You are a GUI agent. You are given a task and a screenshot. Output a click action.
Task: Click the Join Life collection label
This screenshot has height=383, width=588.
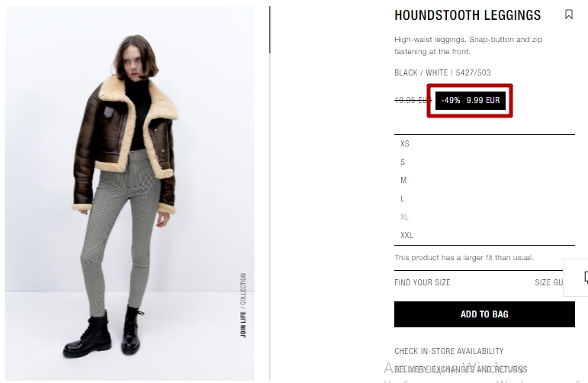pyautogui.click(x=243, y=305)
